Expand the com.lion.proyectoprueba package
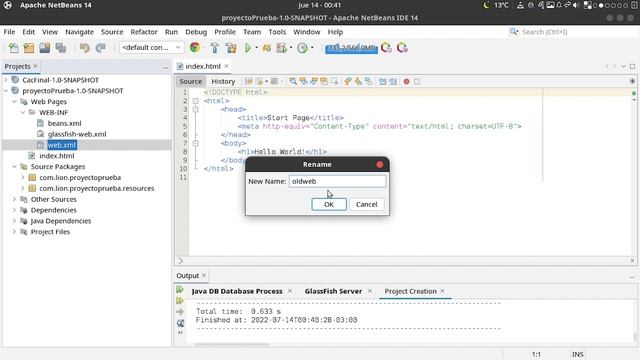Screen dimensions: 640x360 [x=23, y=178]
